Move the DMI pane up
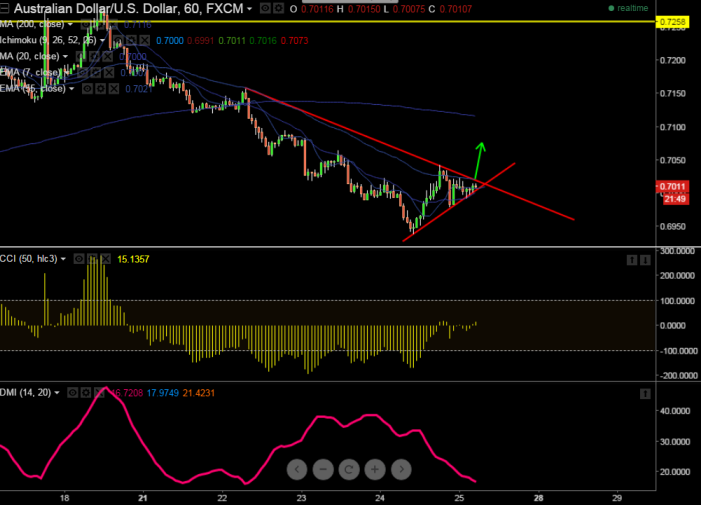The height and width of the screenshot is (505, 701). coord(645,394)
